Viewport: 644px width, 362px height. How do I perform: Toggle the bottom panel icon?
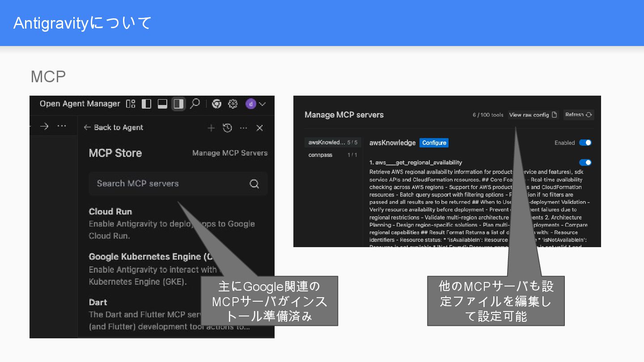pyautogui.click(x=162, y=104)
